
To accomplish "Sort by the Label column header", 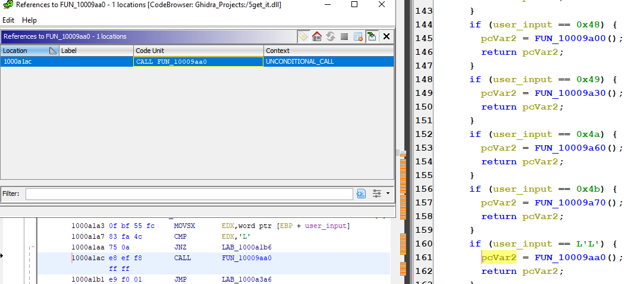I will (96, 51).
